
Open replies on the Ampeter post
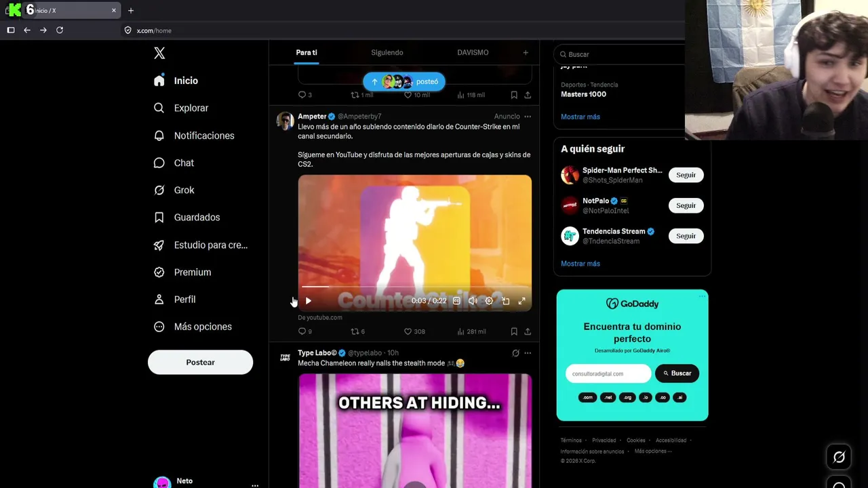(x=305, y=331)
